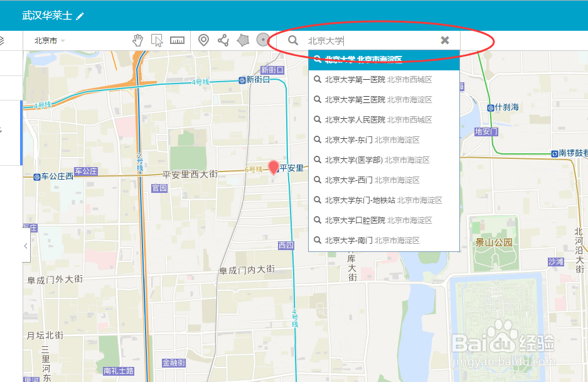Image resolution: width=588 pixels, height=382 pixels.
Task: Click the 西四 station label
Action: coord(286,245)
